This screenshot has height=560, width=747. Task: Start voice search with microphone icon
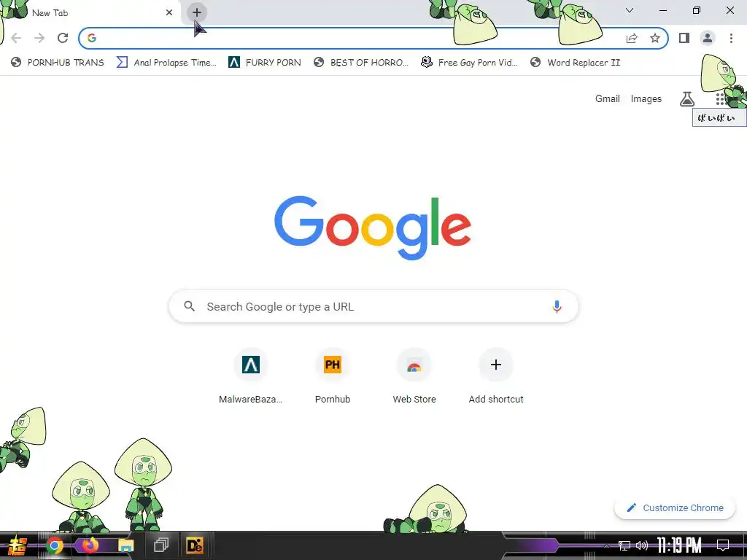point(557,307)
